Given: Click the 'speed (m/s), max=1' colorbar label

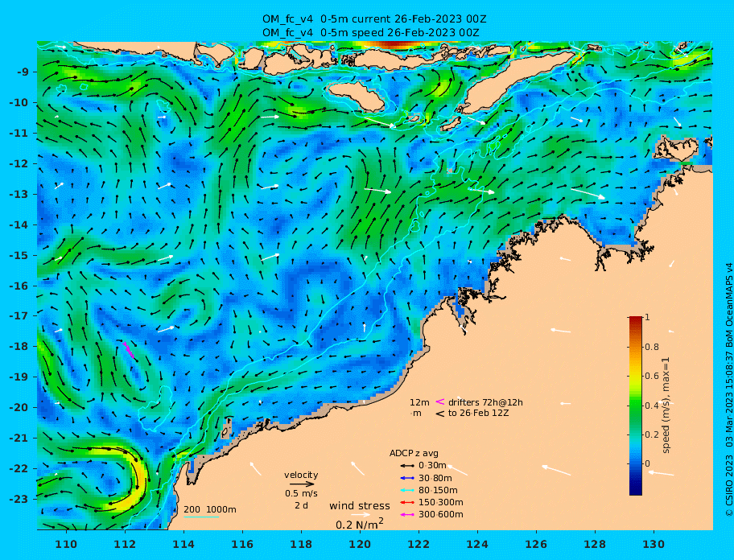Looking at the screenshot, I should pyautogui.click(x=666, y=406).
